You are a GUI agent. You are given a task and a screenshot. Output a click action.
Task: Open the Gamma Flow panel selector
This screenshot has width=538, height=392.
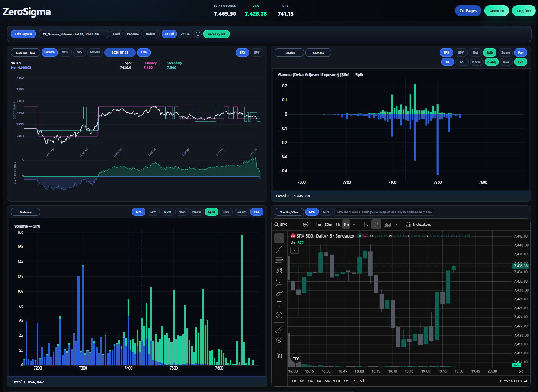point(26,53)
